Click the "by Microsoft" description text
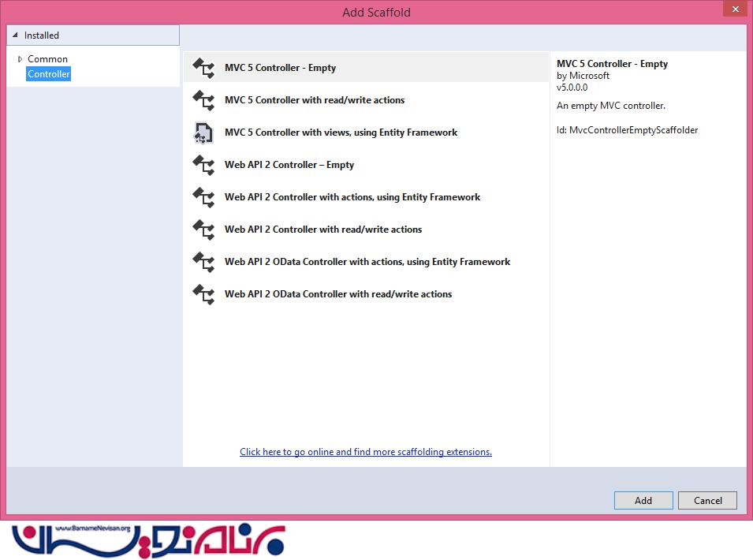Image resolution: width=753 pixels, height=560 pixels. click(x=583, y=76)
